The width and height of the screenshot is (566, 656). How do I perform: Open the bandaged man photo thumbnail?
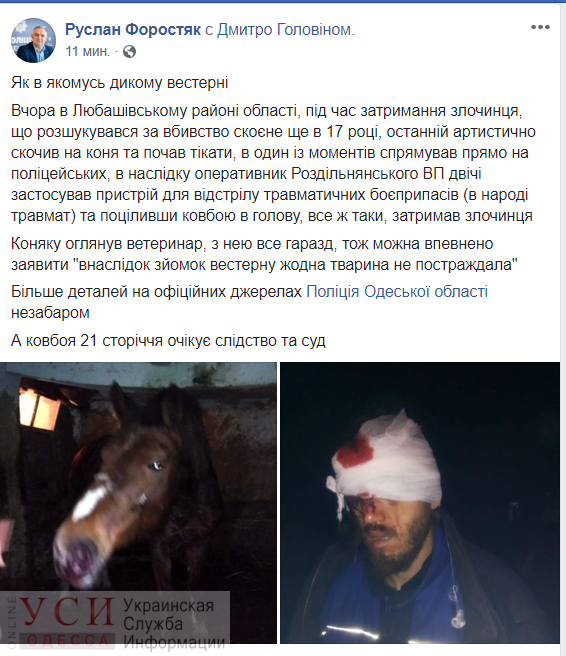click(420, 503)
